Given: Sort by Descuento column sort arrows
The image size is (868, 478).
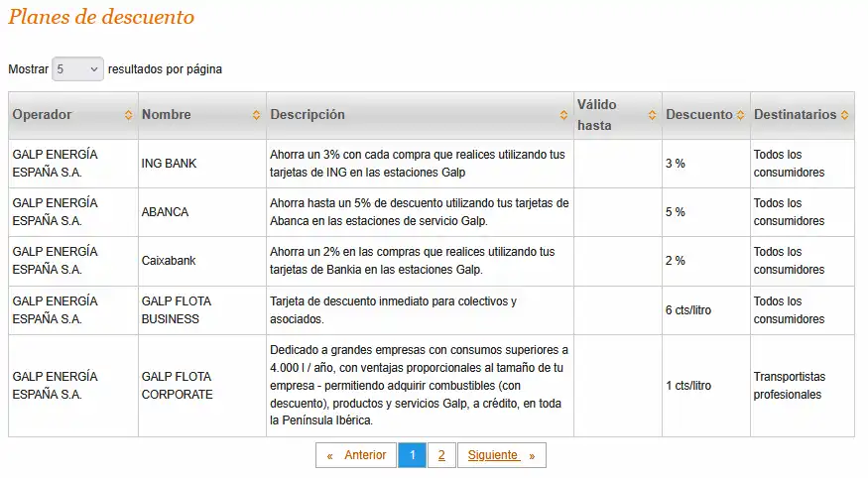Looking at the screenshot, I should [741, 115].
